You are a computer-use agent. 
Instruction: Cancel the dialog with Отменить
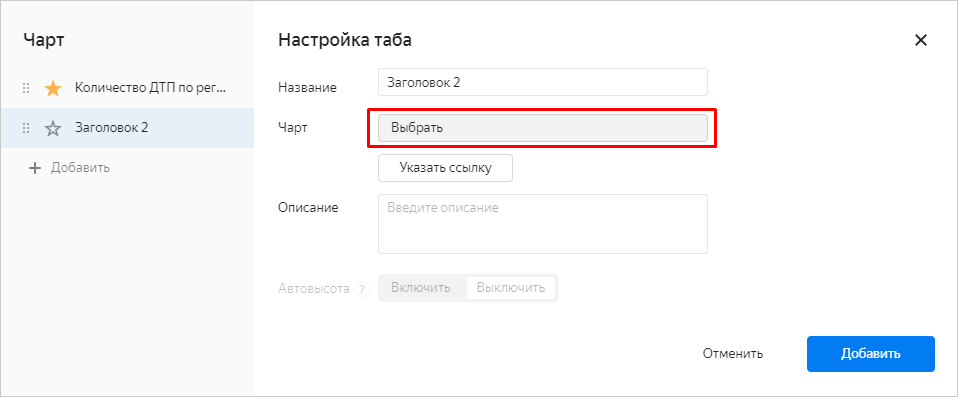click(733, 354)
